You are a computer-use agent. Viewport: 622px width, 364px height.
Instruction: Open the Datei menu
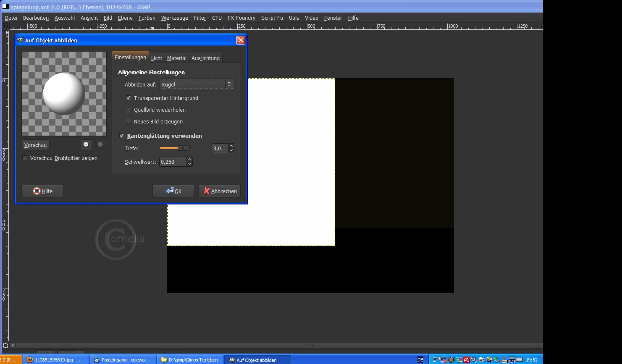[x=11, y=18]
